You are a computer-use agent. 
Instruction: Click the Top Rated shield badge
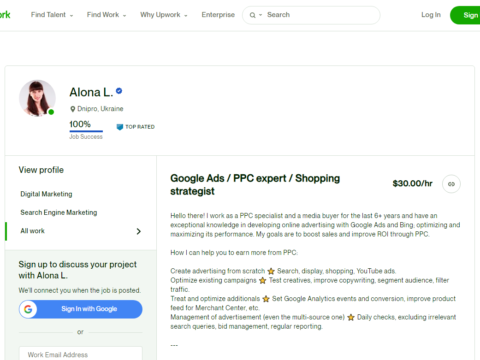coord(120,127)
